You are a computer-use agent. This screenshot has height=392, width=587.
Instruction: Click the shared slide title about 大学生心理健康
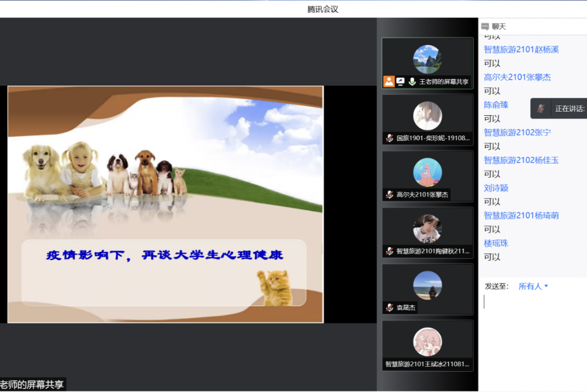tap(165, 255)
